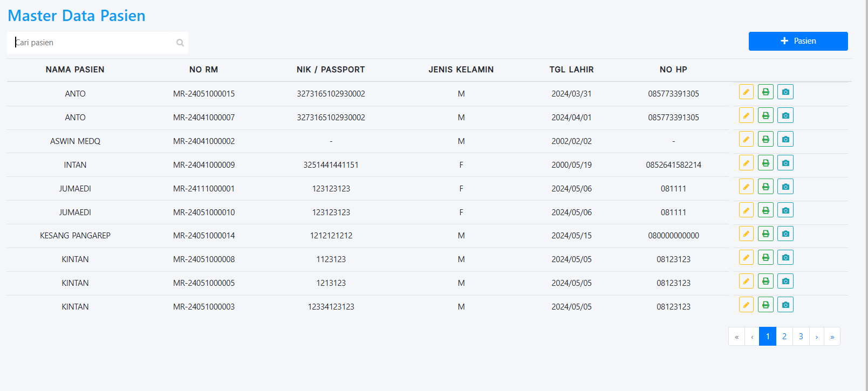Jump to page 3 of results
Screen dimensions: 868x391
click(x=801, y=337)
